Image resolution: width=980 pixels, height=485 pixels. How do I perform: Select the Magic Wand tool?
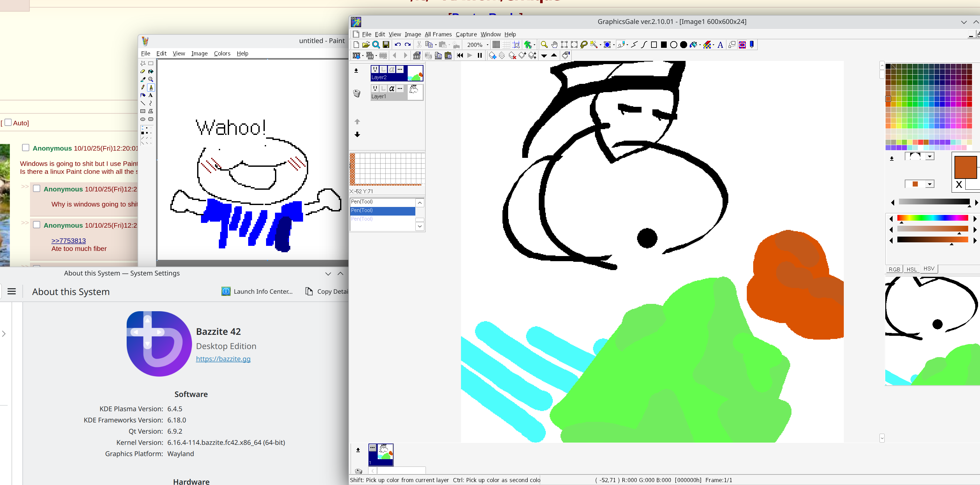[x=593, y=45]
